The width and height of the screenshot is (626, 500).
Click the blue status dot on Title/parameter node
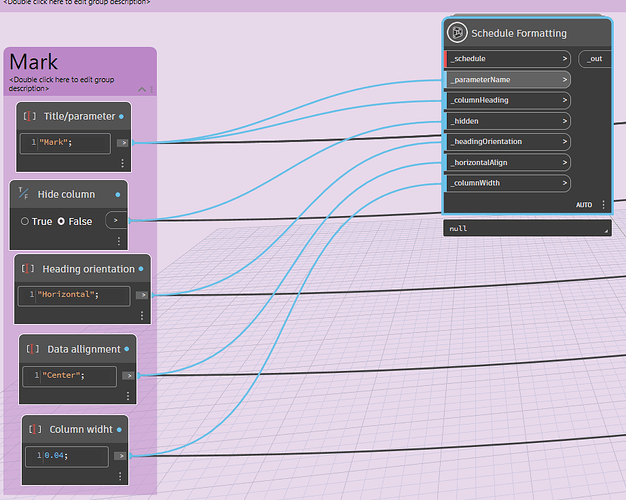click(121, 117)
